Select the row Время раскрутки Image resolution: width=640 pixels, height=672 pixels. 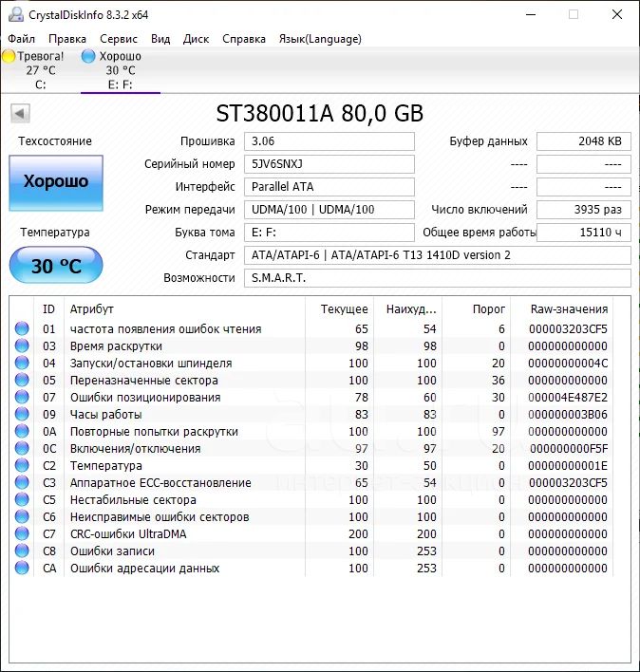pyautogui.click(x=311, y=345)
